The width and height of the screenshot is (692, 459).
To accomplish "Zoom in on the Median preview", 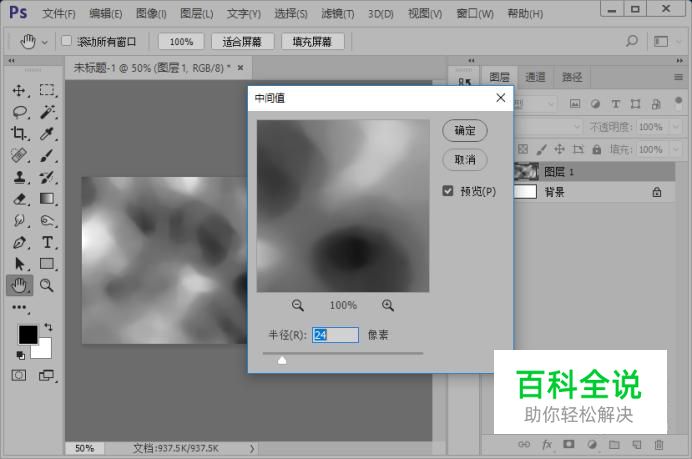I will pyautogui.click(x=388, y=305).
